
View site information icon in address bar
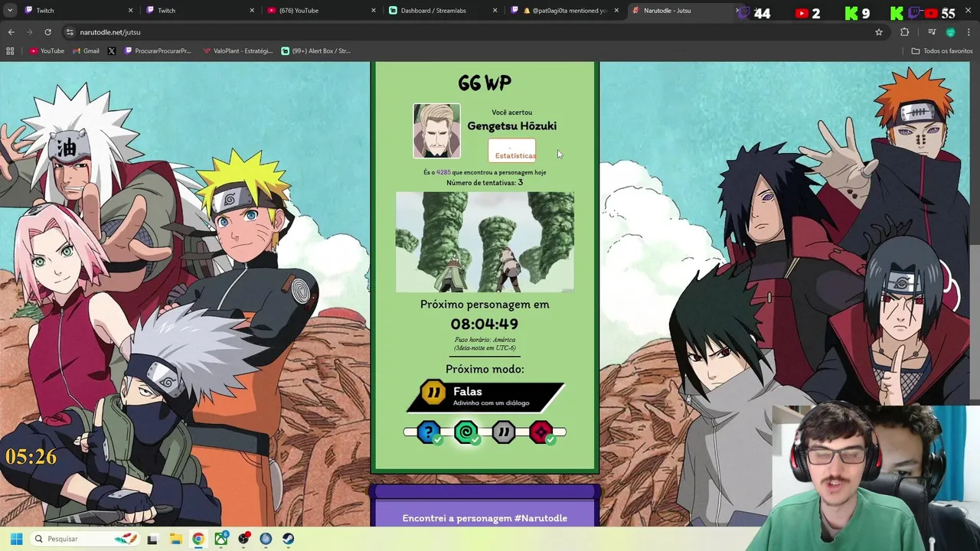pyautogui.click(x=70, y=32)
